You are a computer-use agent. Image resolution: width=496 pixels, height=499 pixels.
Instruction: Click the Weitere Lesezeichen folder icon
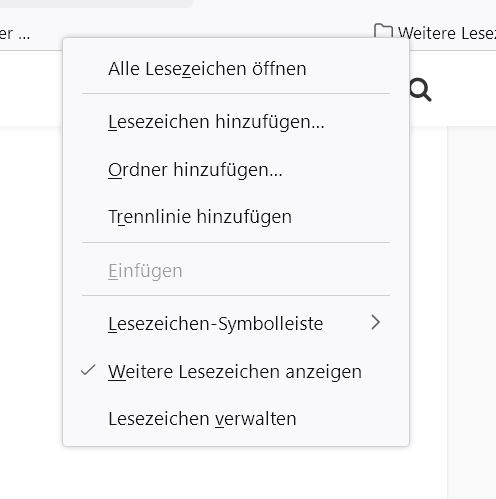pyautogui.click(x=383, y=31)
